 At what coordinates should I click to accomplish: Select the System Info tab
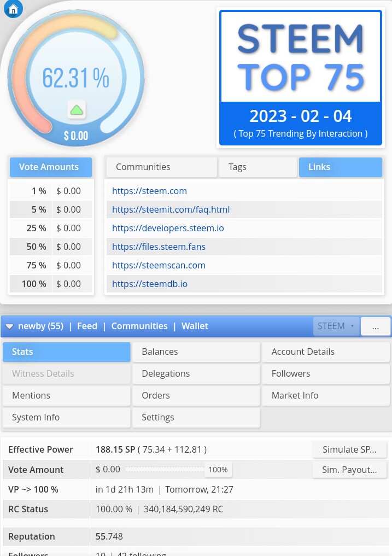[67, 418]
